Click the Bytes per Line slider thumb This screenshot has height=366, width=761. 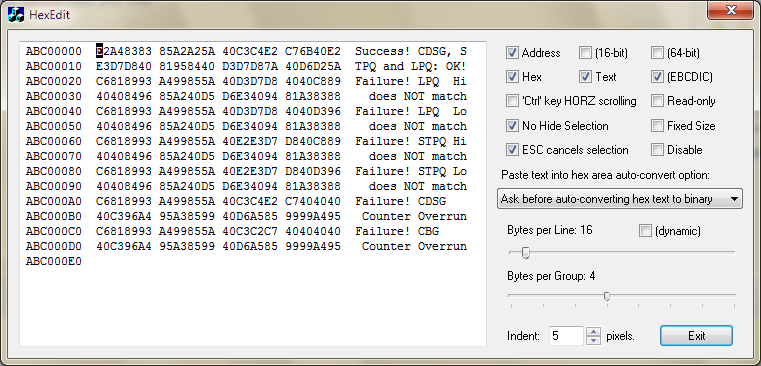pyautogui.click(x=525, y=252)
